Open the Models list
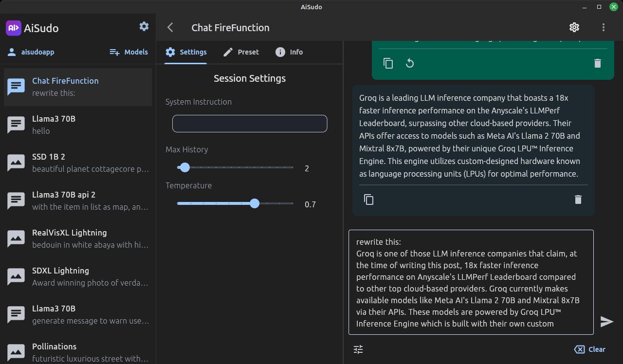 (128, 52)
